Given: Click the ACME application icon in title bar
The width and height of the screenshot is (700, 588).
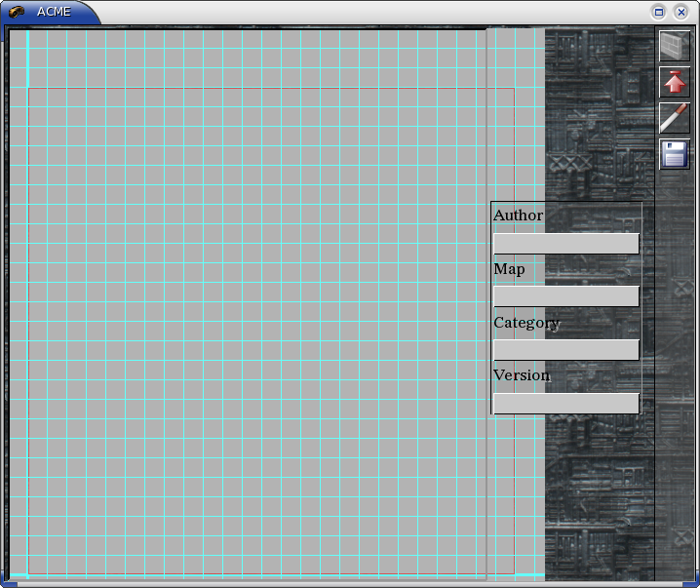Looking at the screenshot, I should click(x=17, y=12).
